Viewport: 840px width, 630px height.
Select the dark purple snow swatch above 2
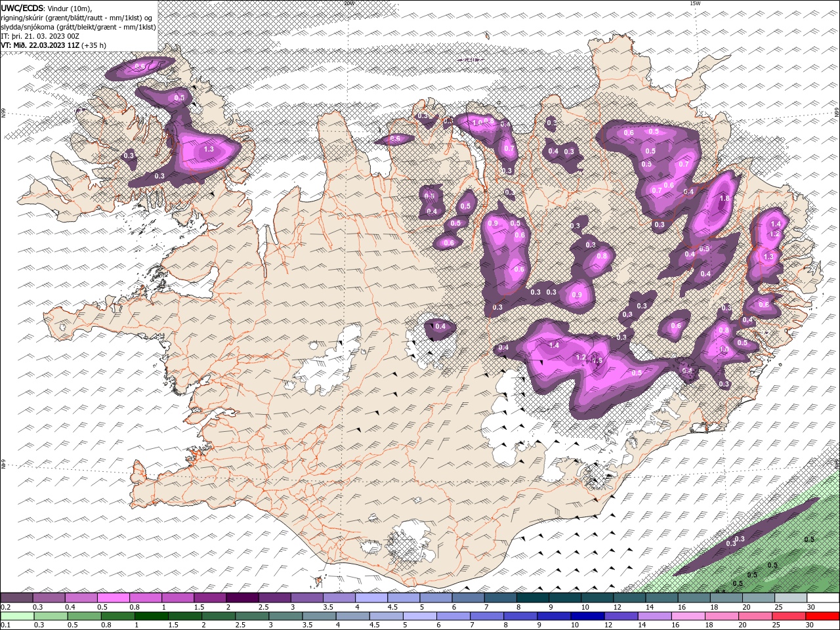[242, 598]
